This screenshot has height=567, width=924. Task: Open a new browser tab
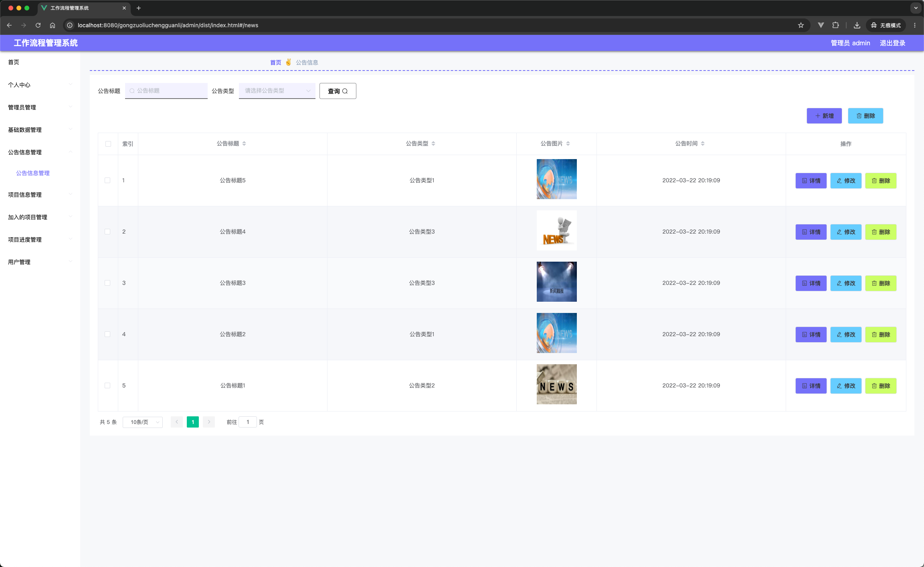point(139,8)
